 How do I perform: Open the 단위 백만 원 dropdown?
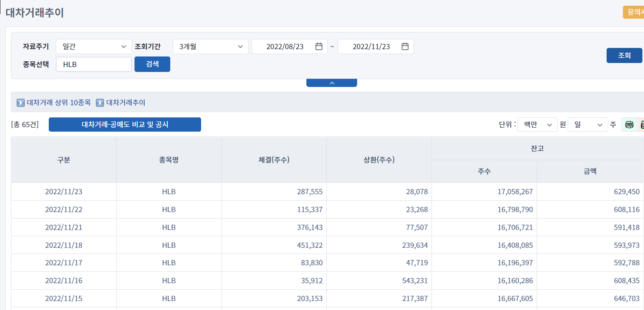538,125
